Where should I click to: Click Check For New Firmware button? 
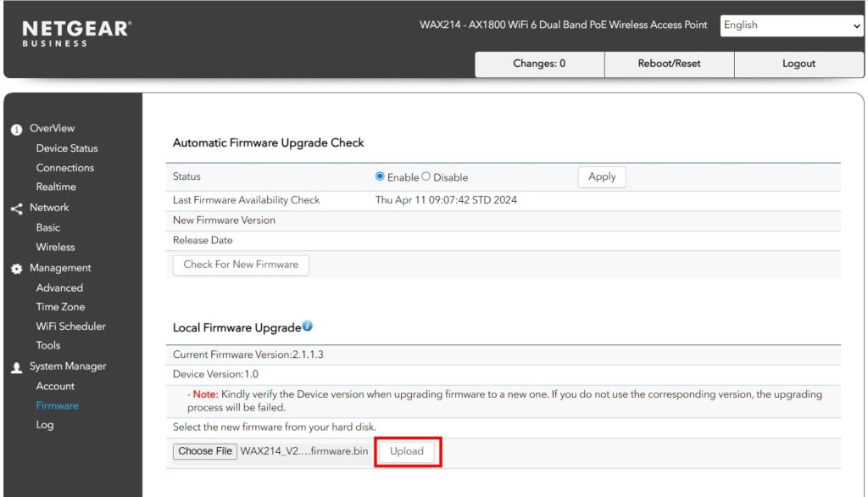(x=241, y=265)
